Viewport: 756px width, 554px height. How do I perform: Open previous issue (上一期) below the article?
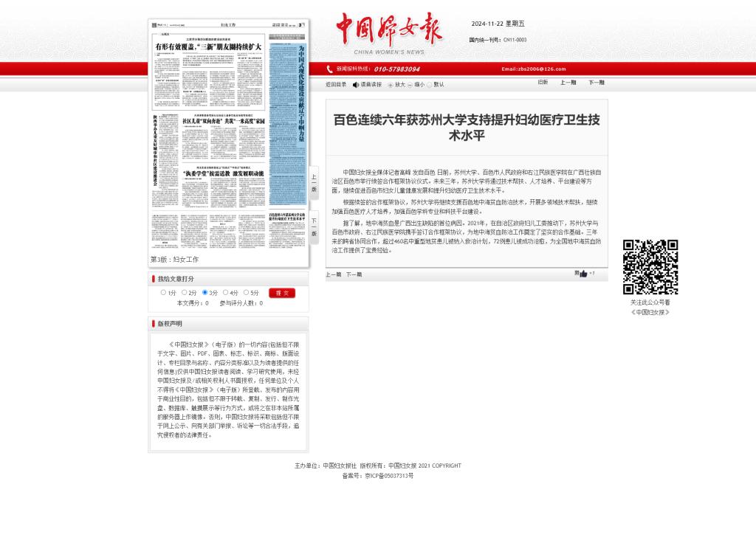coord(334,274)
